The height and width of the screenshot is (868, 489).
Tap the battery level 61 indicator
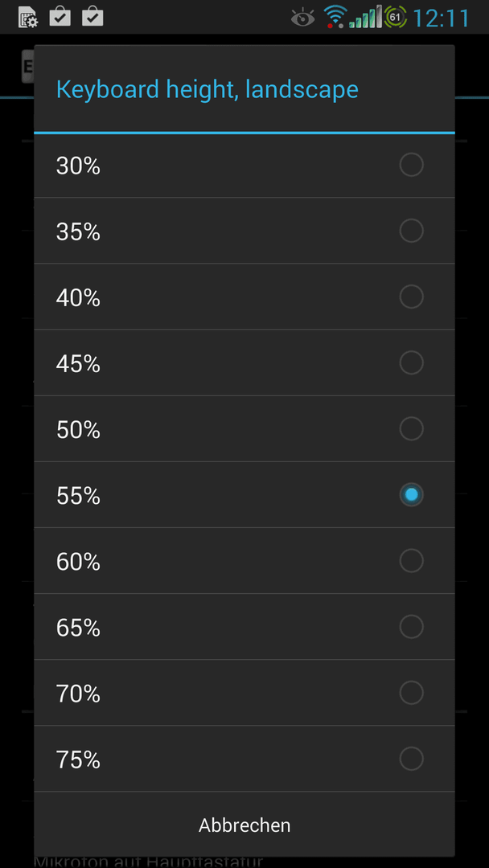pyautogui.click(x=395, y=17)
